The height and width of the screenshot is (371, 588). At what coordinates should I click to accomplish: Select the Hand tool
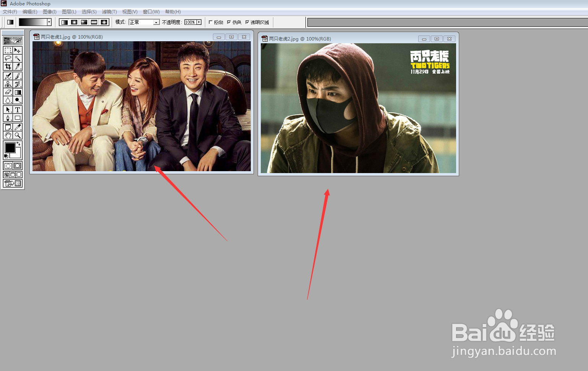click(x=8, y=135)
